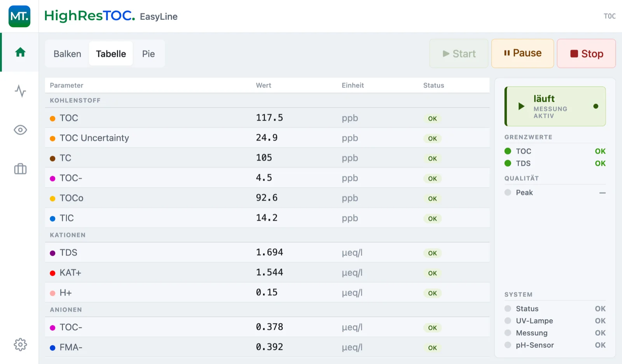Click the grey Messung indicator dot
The height and width of the screenshot is (364, 622).
508,333
